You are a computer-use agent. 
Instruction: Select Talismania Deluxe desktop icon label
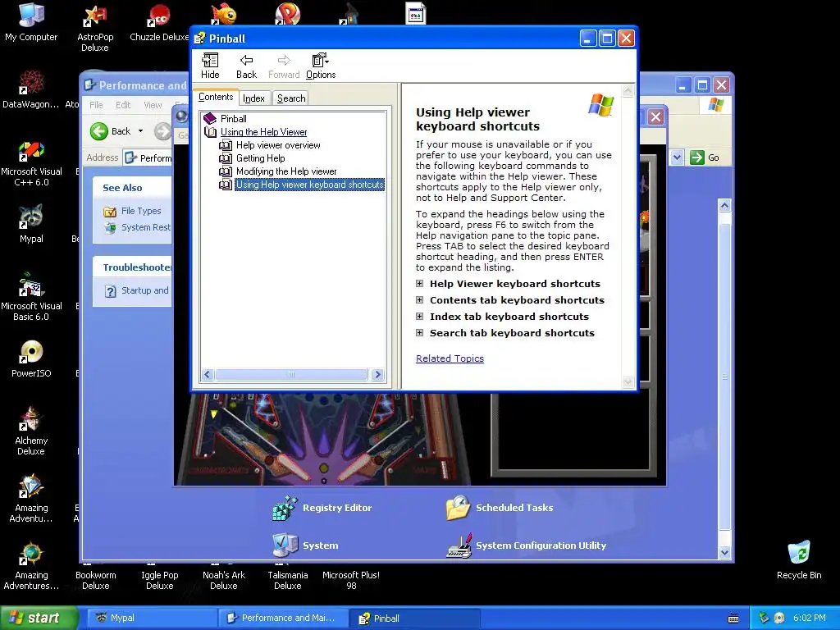(x=288, y=580)
